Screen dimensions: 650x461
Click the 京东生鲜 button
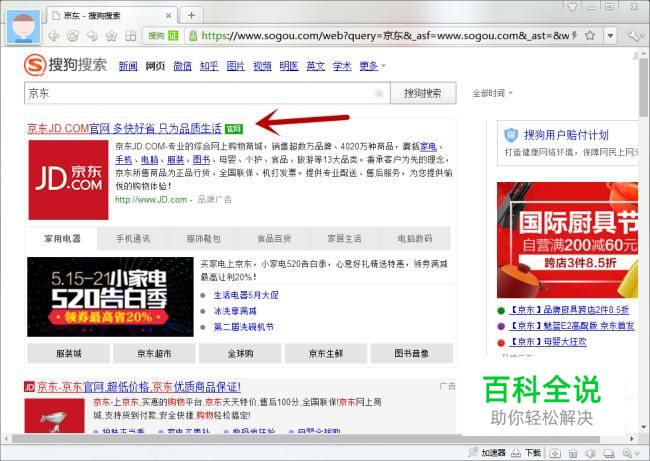click(326, 354)
